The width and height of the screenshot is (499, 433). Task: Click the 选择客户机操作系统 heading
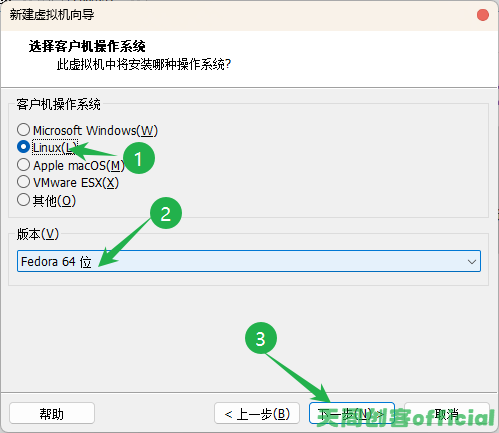tap(87, 46)
